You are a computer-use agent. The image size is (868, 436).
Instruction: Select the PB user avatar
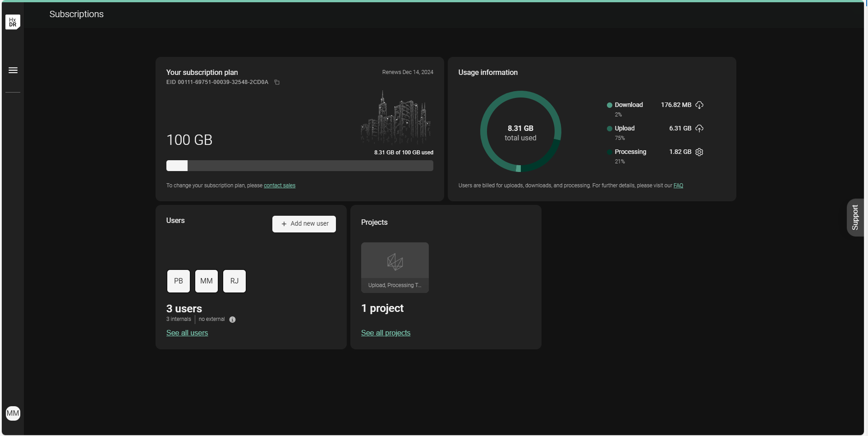[x=179, y=281]
